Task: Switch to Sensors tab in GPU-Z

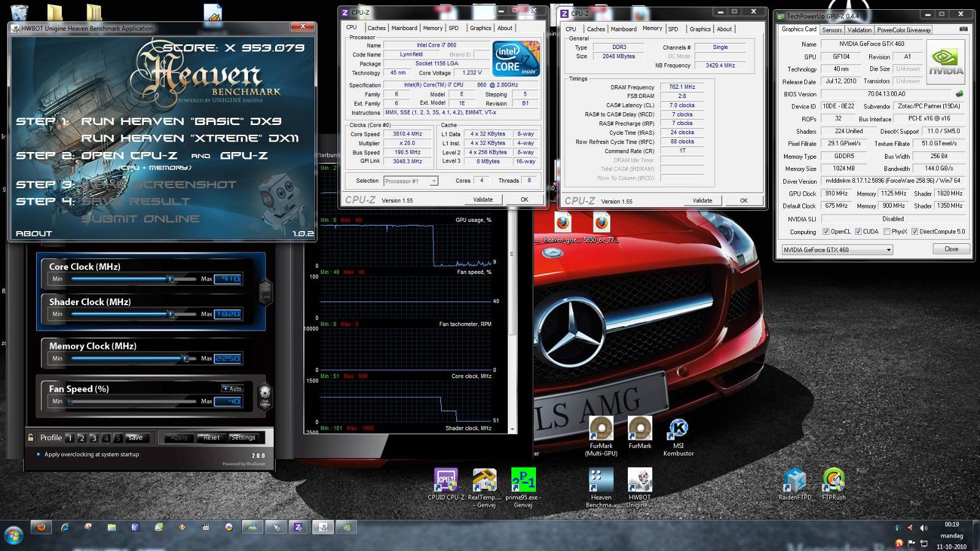Action: [x=832, y=29]
